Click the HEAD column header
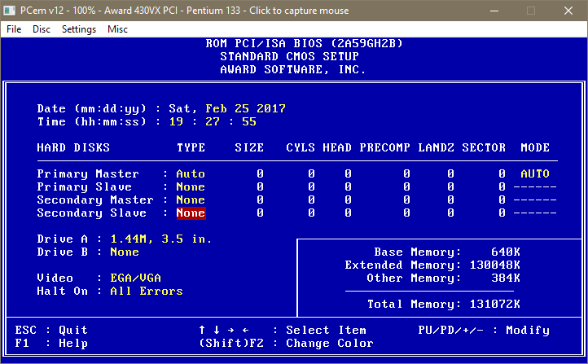This screenshot has width=588, height=364. [x=337, y=147]
